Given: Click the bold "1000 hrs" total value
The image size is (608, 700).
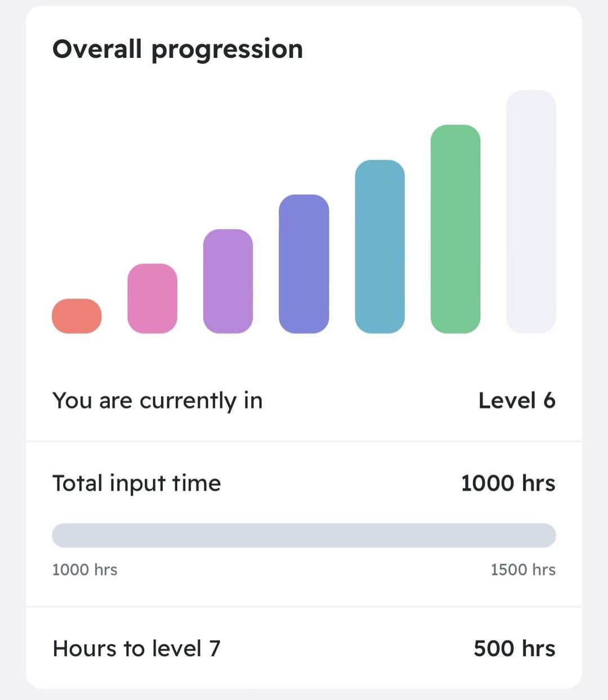Looking at the screenshot, I should click(x=508, y=483).
